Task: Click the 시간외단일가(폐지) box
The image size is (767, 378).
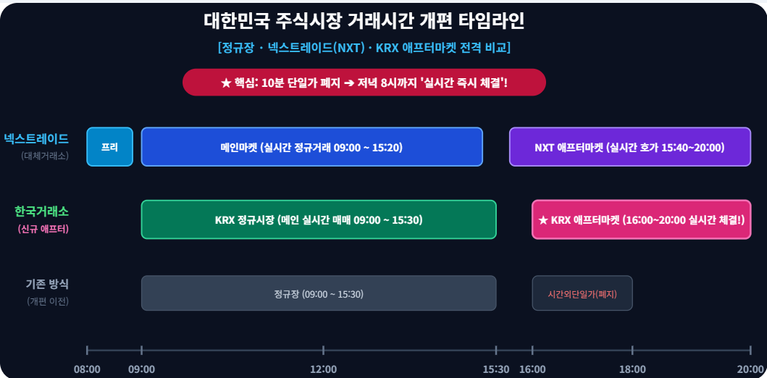Action: click(582, 293)
